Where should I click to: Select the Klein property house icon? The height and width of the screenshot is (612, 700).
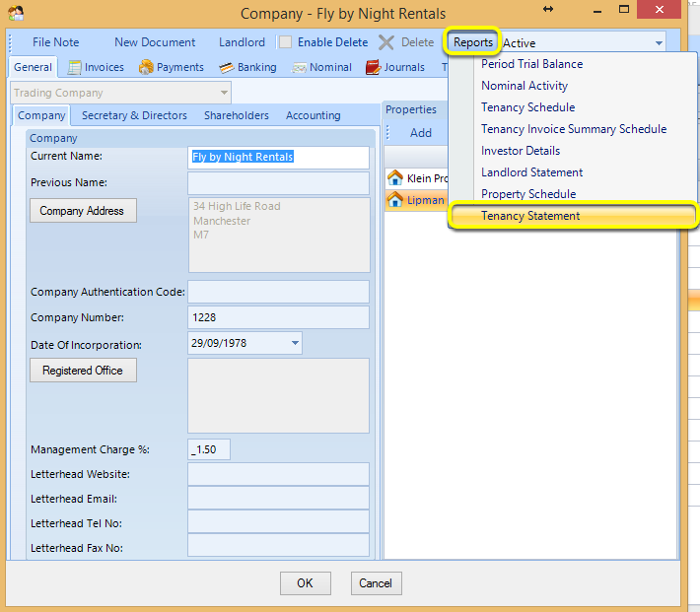[395, 177]
